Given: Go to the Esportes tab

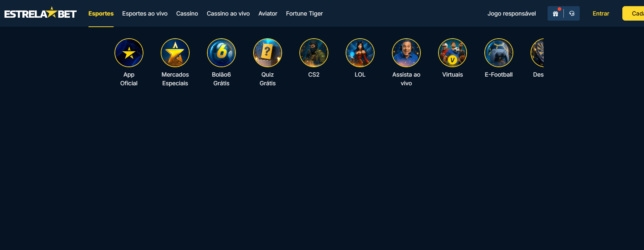Looking at the screenshot, I should 101,13.
